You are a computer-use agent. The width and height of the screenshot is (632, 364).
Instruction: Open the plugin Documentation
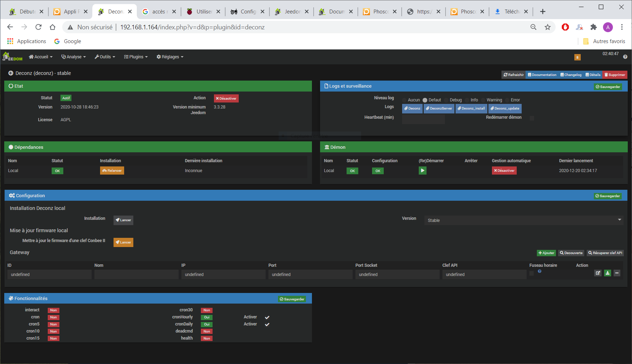tap(542, 75)
